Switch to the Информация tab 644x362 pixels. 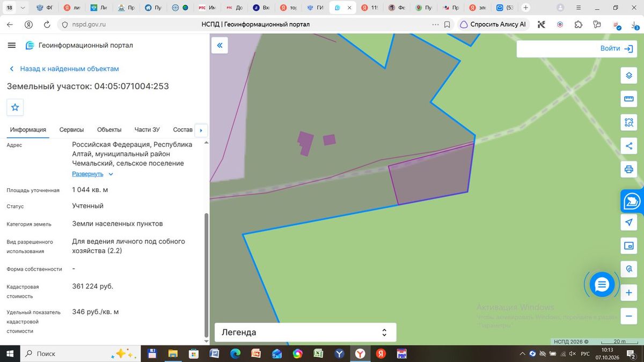pyautogui.click(x=28, y=130)
